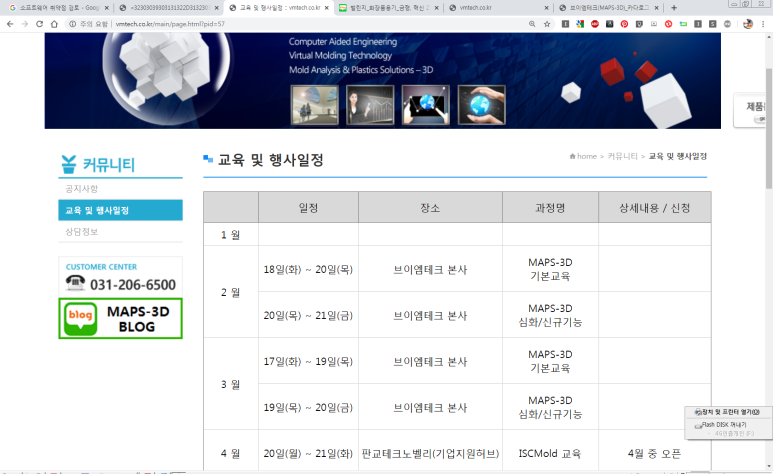Click the 교육 및 행사일정 breadcrumb
Screen dimensions: 773x474
(677, 156)
